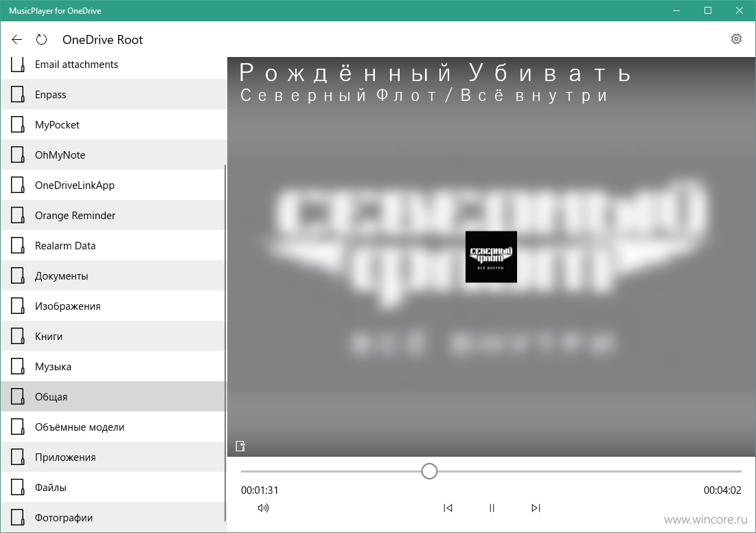Open the Файлы folder
This screenshot has height=533, width=756.
(x=113, y=487)
